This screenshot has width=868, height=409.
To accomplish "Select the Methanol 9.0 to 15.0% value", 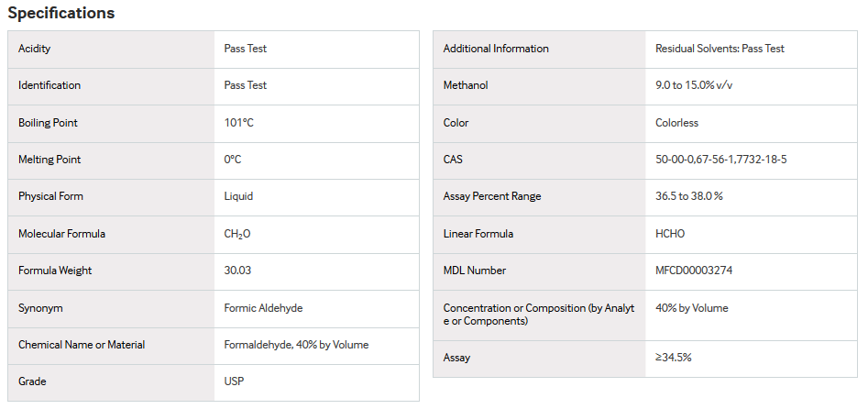I will pyautogui.click(x=694, y=85).
